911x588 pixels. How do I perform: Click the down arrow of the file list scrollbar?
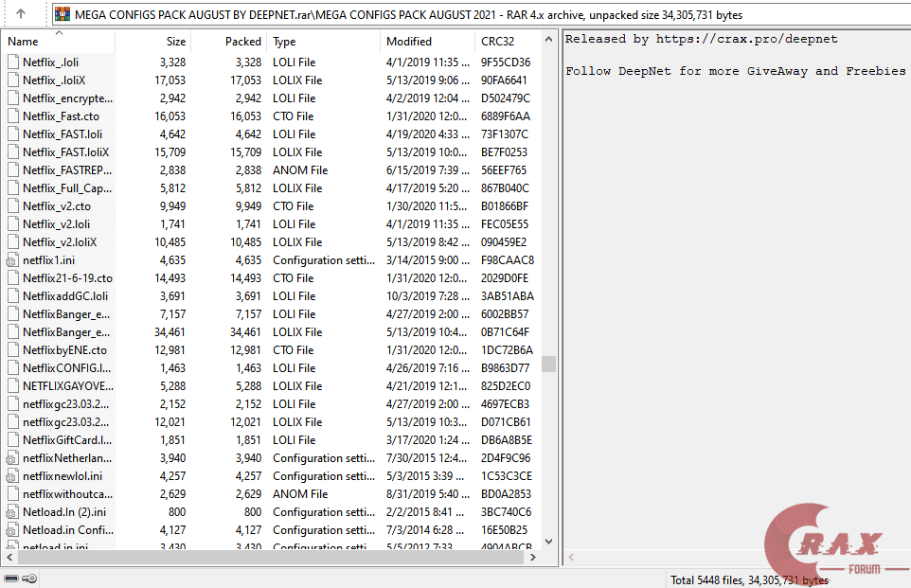point(548,541)
